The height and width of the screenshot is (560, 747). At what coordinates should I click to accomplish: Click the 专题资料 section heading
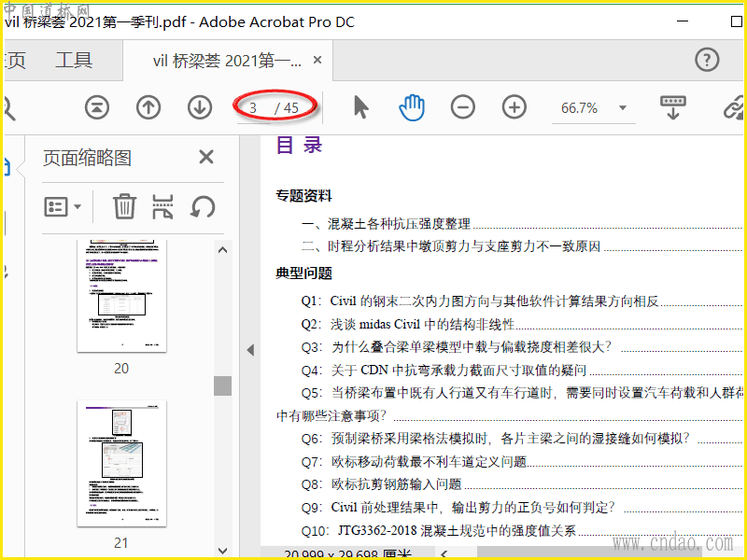coord(304,196)
